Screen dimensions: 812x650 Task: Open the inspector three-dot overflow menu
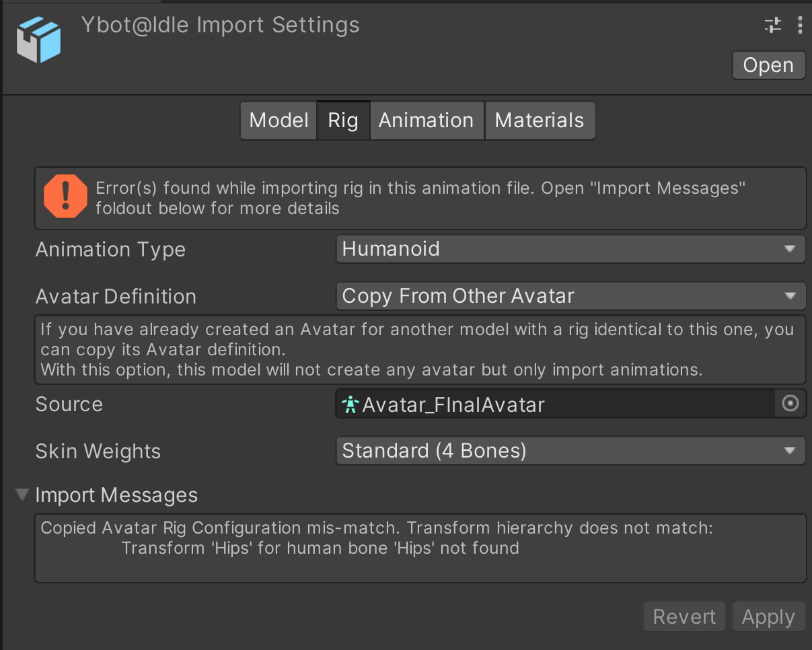click(x=800, y=25)
